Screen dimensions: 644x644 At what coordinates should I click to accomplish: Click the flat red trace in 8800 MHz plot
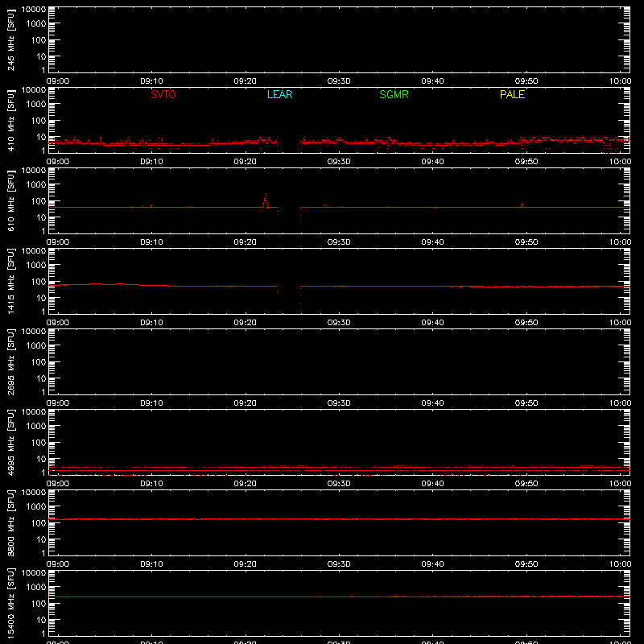point(339,519)
